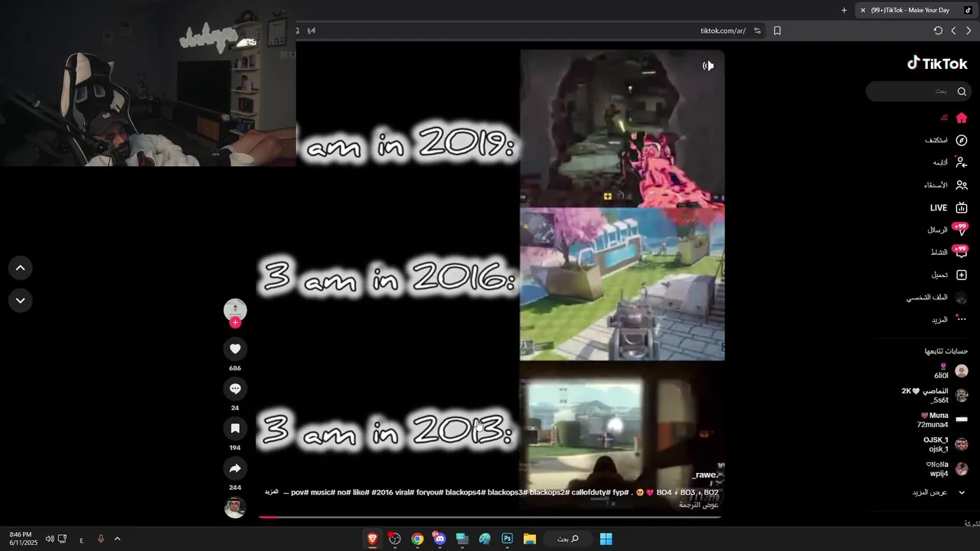The width and height of the screenshot is (980, 551).
Task: Open Messages icon with 99+ badge
Action: [x=960, y=230]
